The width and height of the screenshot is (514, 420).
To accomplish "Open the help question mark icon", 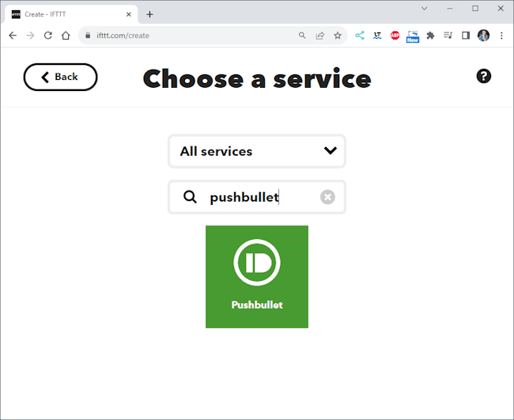I will point(484,76).
